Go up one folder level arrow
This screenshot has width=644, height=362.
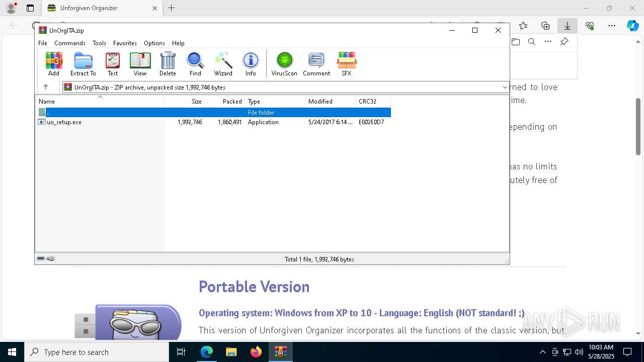click(x=46, y=87)
